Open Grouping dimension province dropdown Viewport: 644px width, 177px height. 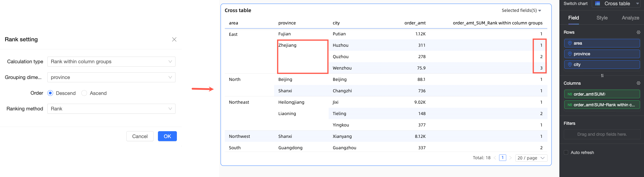111,78
